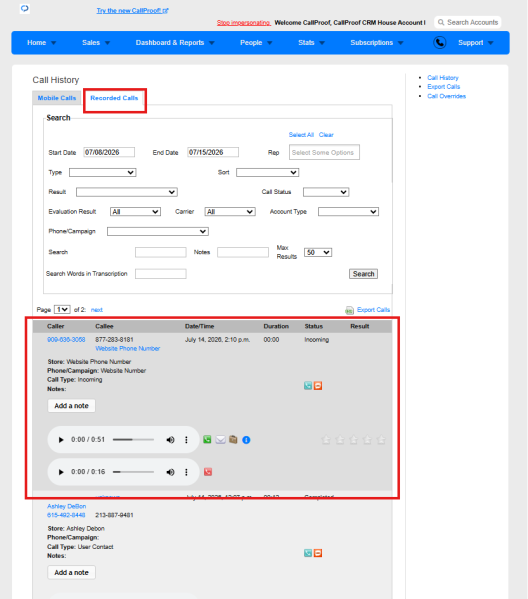528x599 pixels.
Task: Open caller 909-636-3068 link
Action: tap(66, 340)
